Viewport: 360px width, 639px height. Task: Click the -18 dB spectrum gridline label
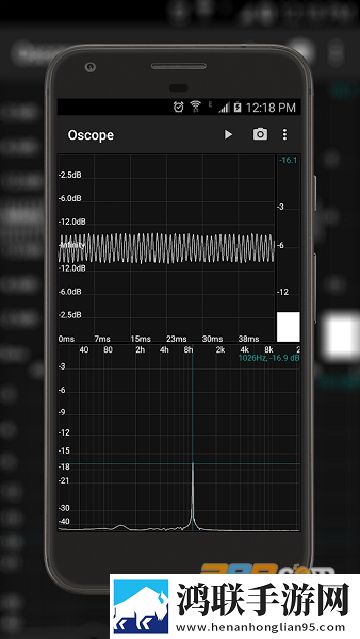click(x=64, y=467)
